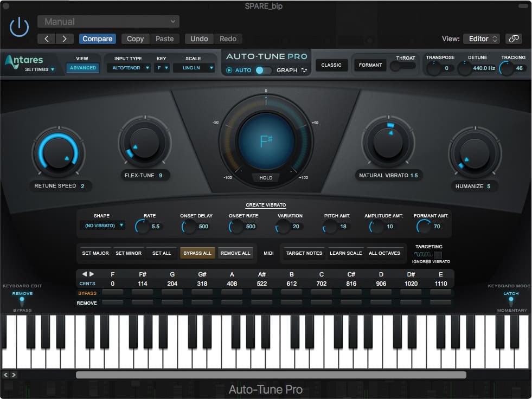Go to previous preset with left arrow
This screenshot has width=532, height=399.
click(x=47, y=38)
